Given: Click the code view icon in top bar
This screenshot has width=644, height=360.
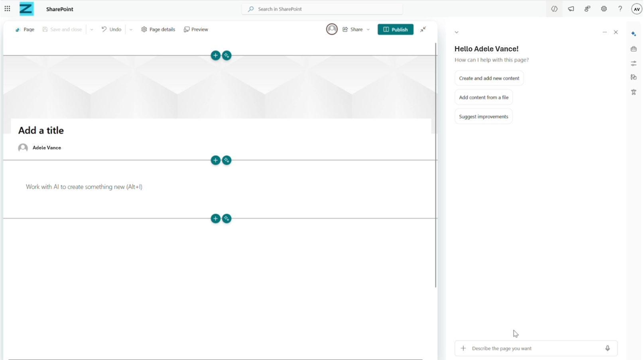Looking at the screenshot, I should (x=554, y=9).
